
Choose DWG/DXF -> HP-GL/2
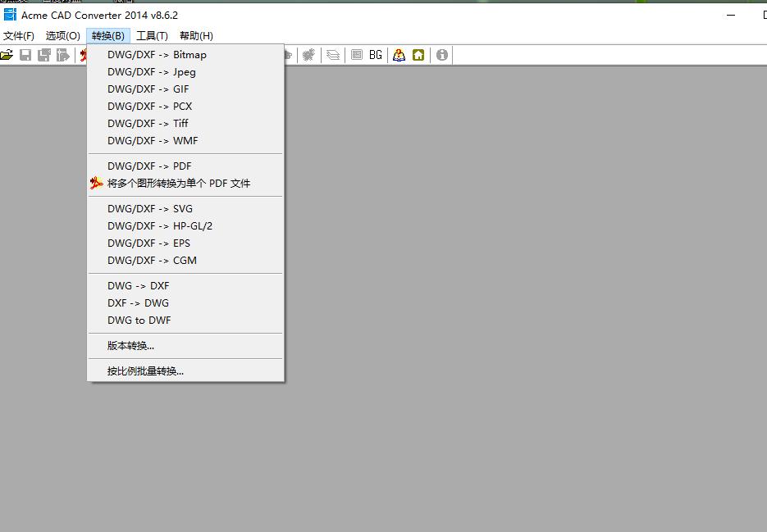coord(185,226)
